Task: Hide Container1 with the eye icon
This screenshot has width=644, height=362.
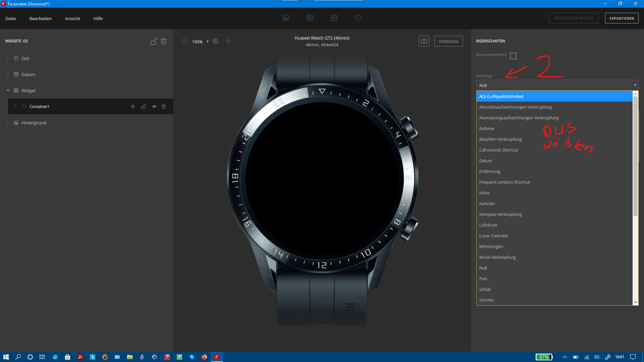Action: click(x=154, y=107)
